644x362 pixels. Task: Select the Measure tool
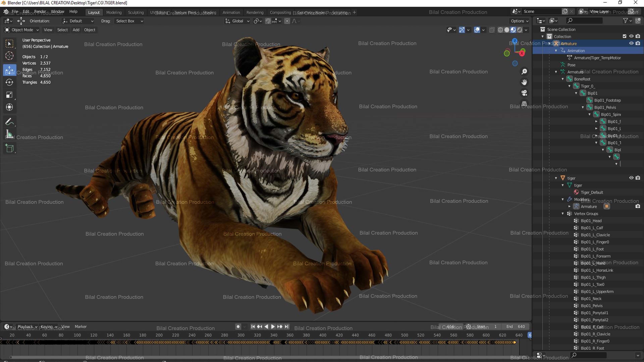click(x=10, y=134)
